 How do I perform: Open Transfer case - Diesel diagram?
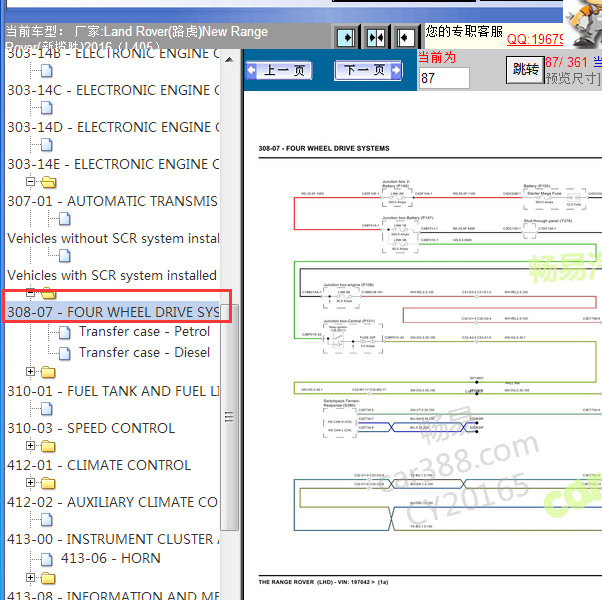[x=144, y=352]
